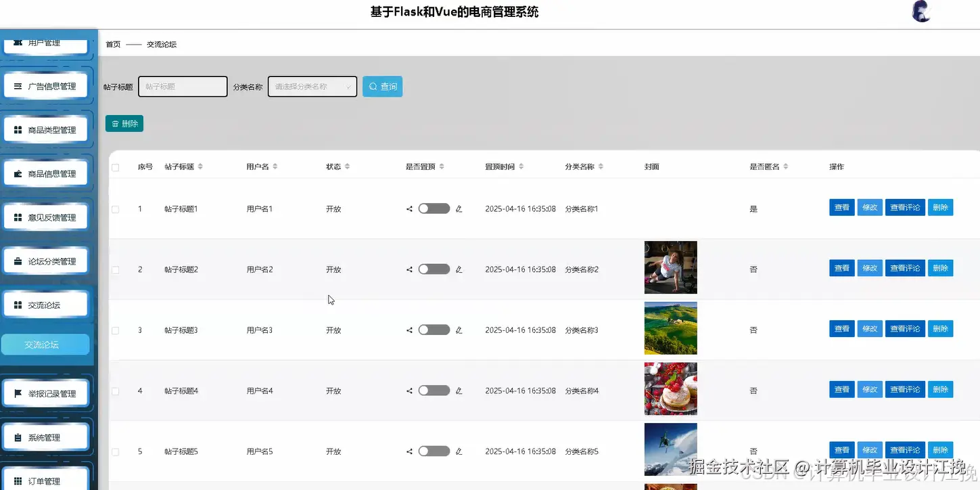Click share icon in row 帖子标题1
Viewport: 980px width, 490px height.
[x=409, y=209]
